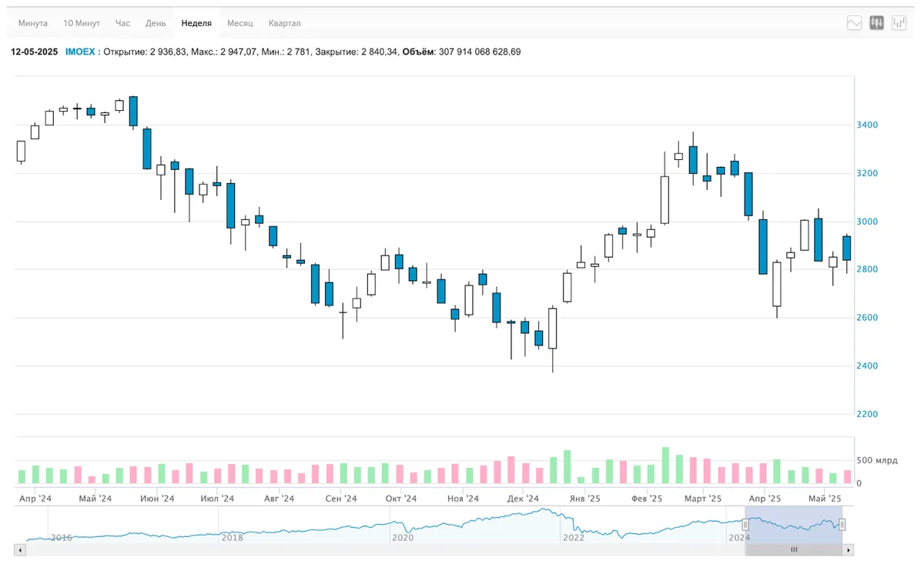The image size is (924, 564).
Task: Open the Месяц timeframe tab
Action: (x=240, y=23)
